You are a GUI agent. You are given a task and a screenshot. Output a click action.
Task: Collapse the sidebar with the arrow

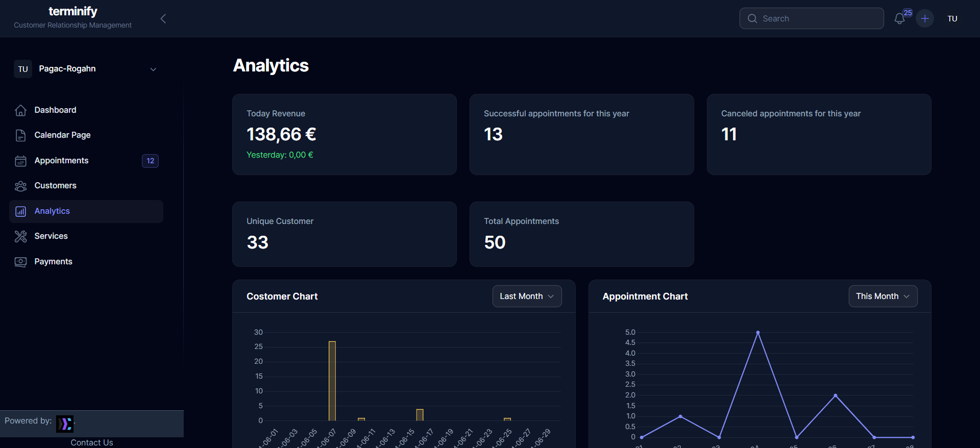(163, 19)
